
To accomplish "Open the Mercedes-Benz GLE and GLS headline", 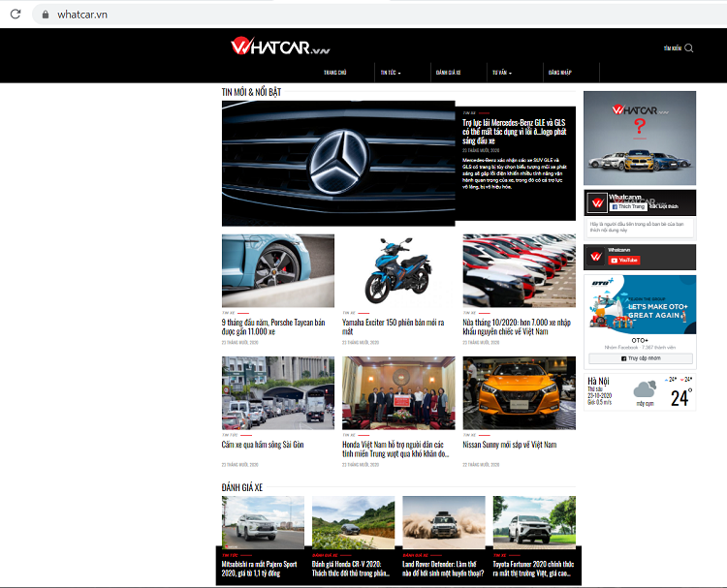I will [517, 133].
